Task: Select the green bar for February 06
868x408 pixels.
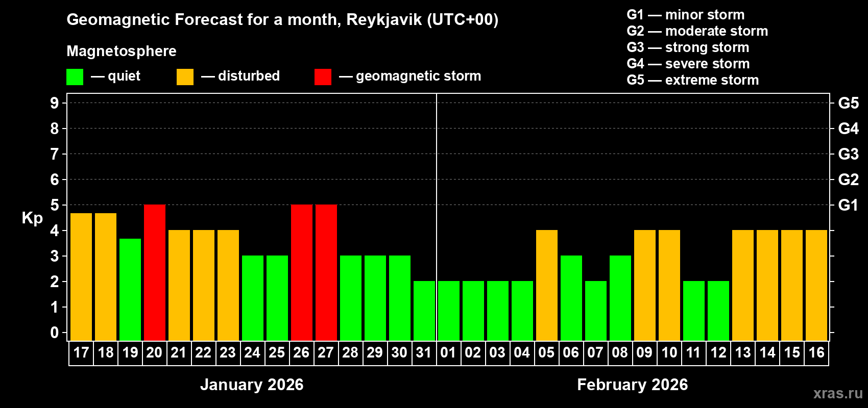Action: click(x=571, y=298)
